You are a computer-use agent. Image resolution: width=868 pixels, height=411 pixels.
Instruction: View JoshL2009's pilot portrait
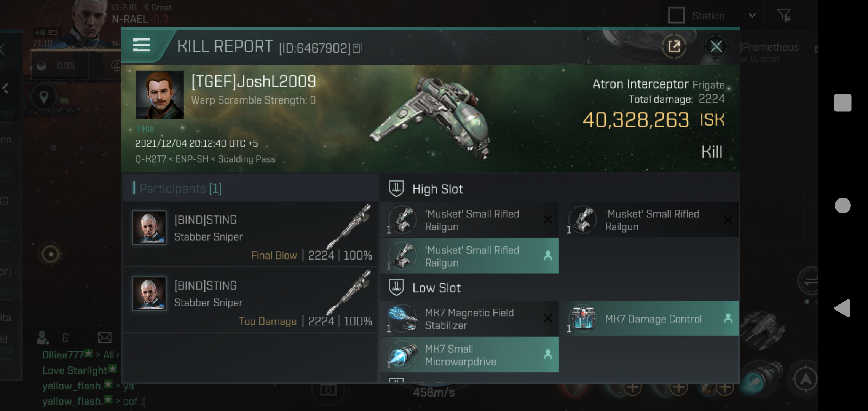pos(160,95)
